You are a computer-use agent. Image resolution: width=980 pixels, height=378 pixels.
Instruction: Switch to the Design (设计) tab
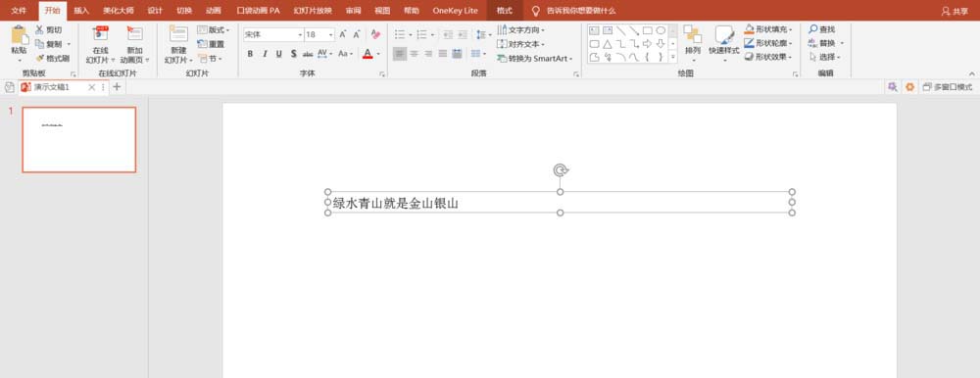[155, 11]
